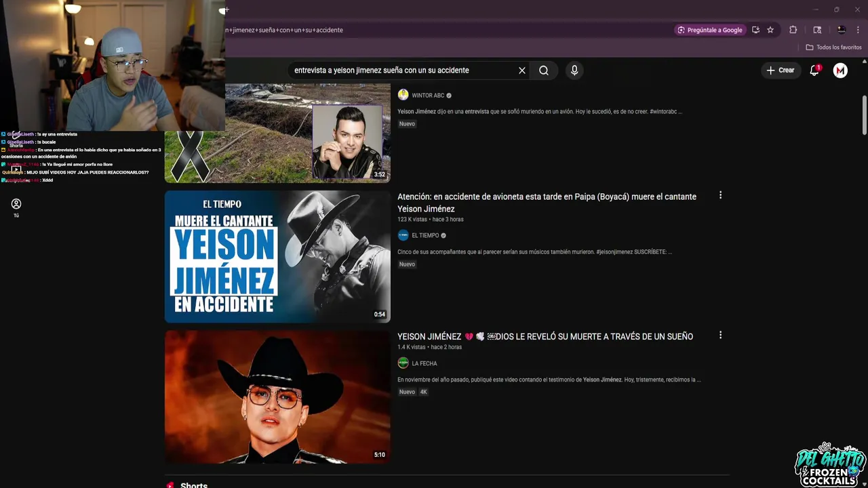Click the page vertical scrollbar thumb

point(865,115)
